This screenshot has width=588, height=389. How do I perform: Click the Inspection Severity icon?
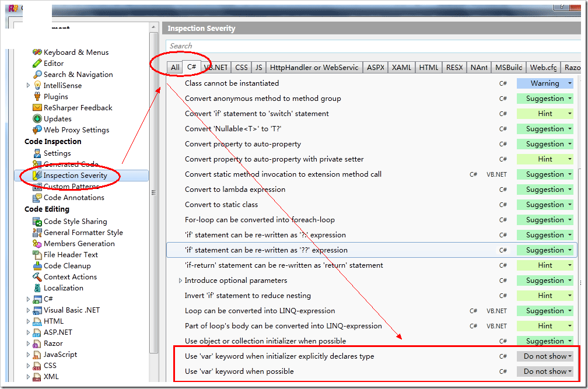37,176
